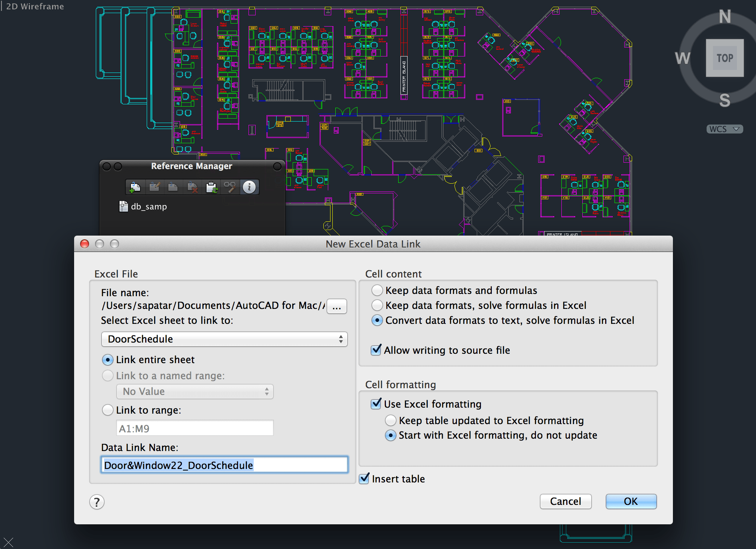Attach a new reference in Reference Manager
The width and height of the screenshot is (756, 549).
coord(135,187)
